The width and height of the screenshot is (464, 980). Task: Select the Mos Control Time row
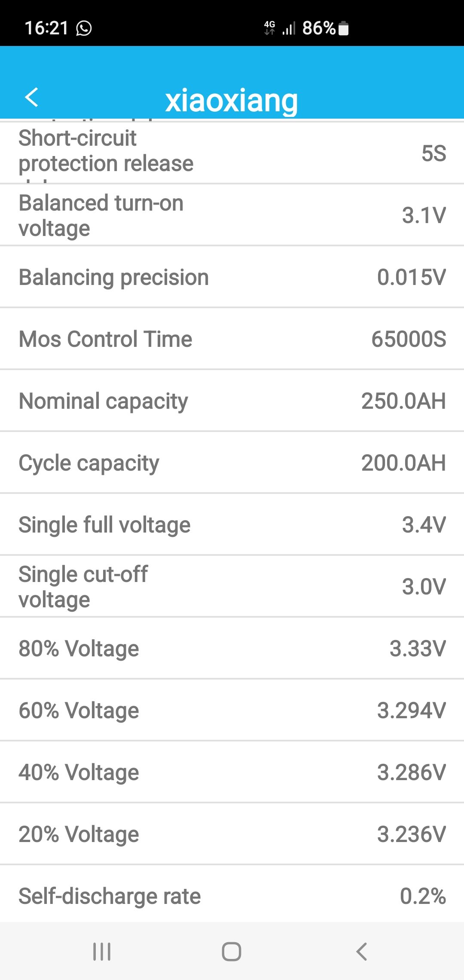click(x=232, y=339)
